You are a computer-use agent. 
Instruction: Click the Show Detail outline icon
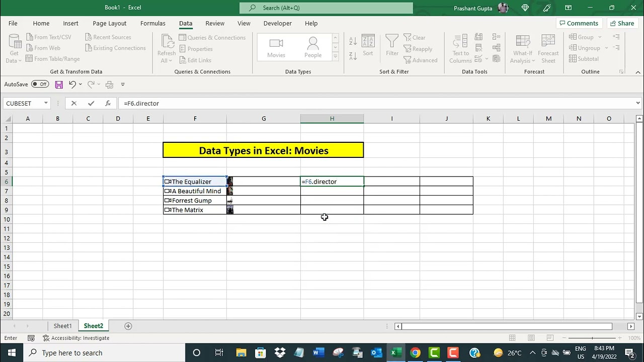(x=616, y=37)
